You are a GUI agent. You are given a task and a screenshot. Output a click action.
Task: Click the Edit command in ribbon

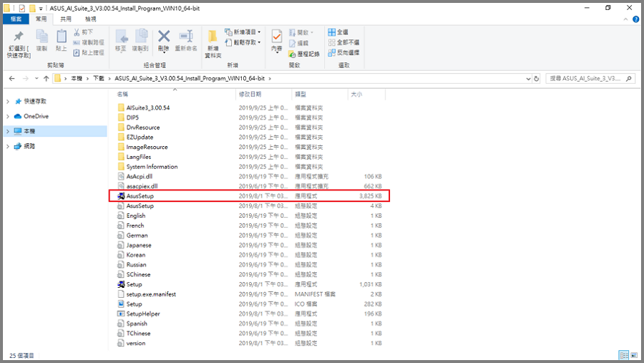tap(298, 43)
